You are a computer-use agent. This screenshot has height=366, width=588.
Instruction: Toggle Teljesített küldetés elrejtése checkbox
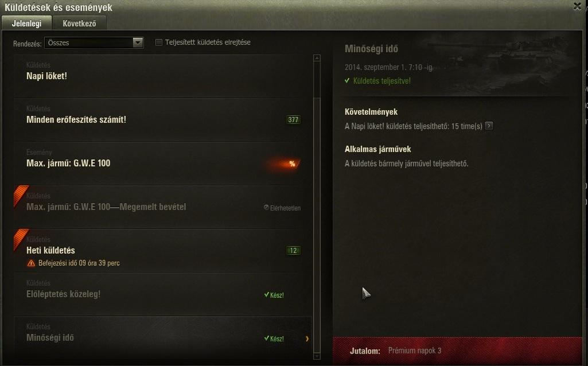(x=159, y=42)
